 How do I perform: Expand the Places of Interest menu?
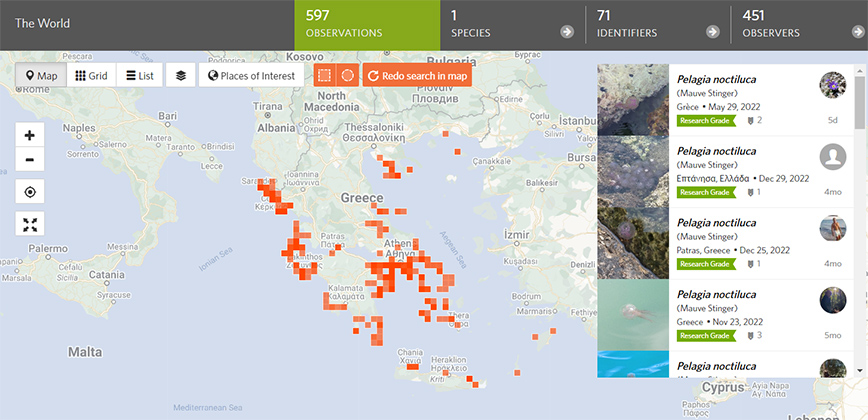251,76
